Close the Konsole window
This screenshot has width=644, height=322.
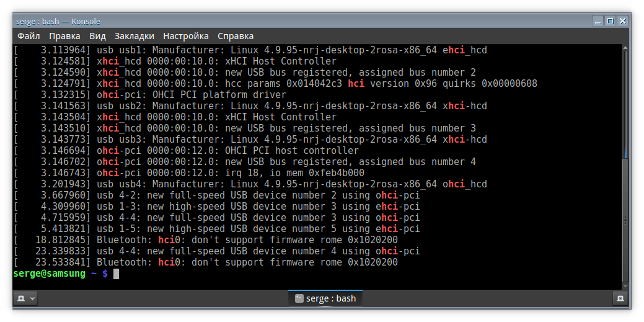622,21
